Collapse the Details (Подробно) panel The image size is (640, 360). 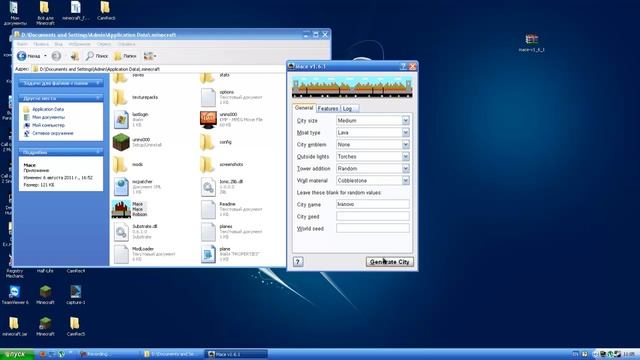coord(98,152)
